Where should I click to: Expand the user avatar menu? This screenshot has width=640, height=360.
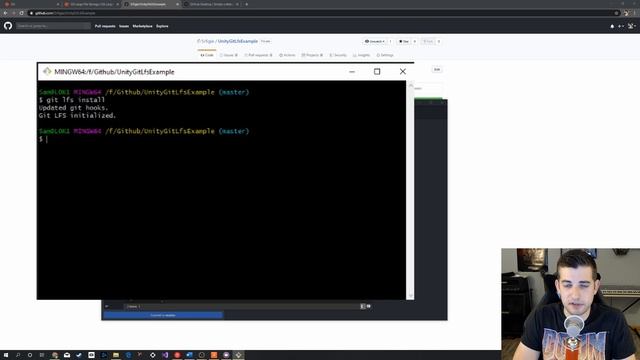coord(631,26)
